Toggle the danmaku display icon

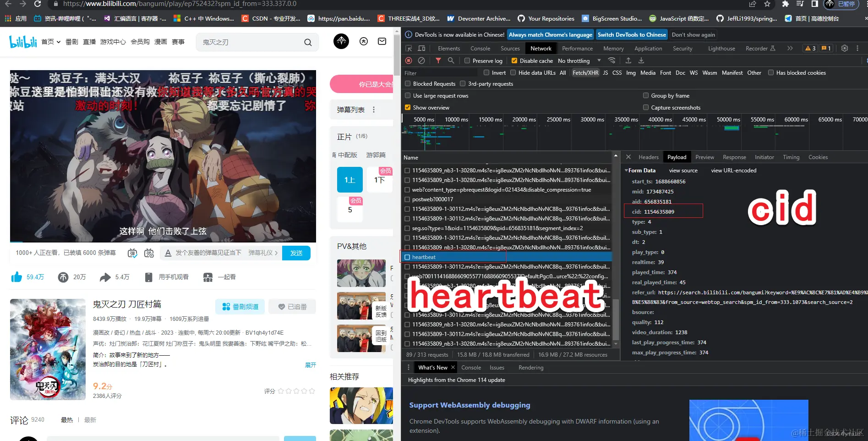[132, 253]
